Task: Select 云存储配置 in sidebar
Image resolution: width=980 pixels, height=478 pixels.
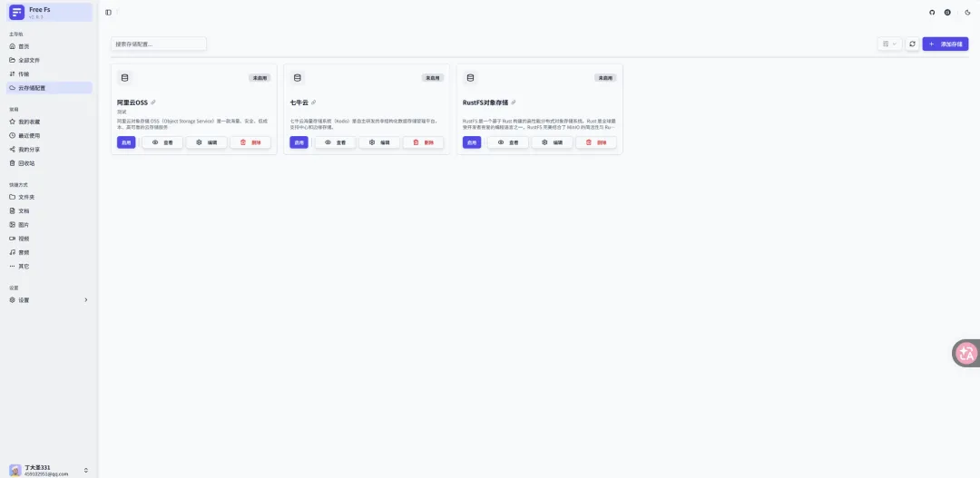Action: tap(49, 88)
